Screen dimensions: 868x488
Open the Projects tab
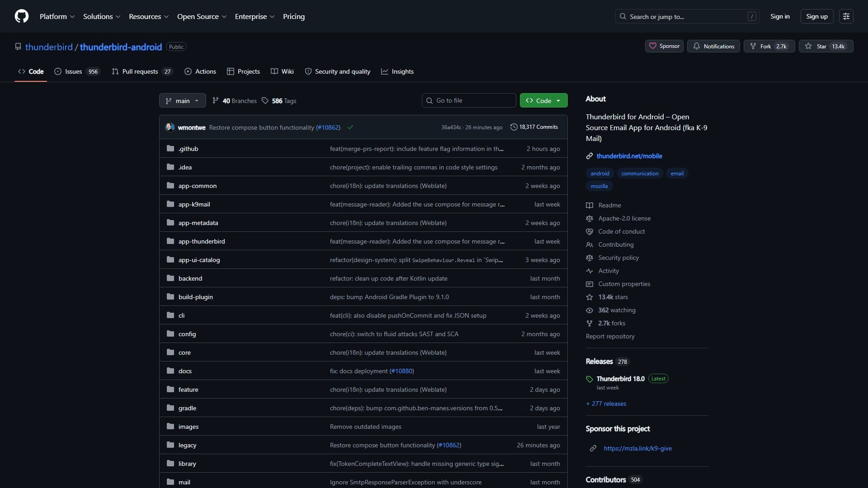(244, 71)
